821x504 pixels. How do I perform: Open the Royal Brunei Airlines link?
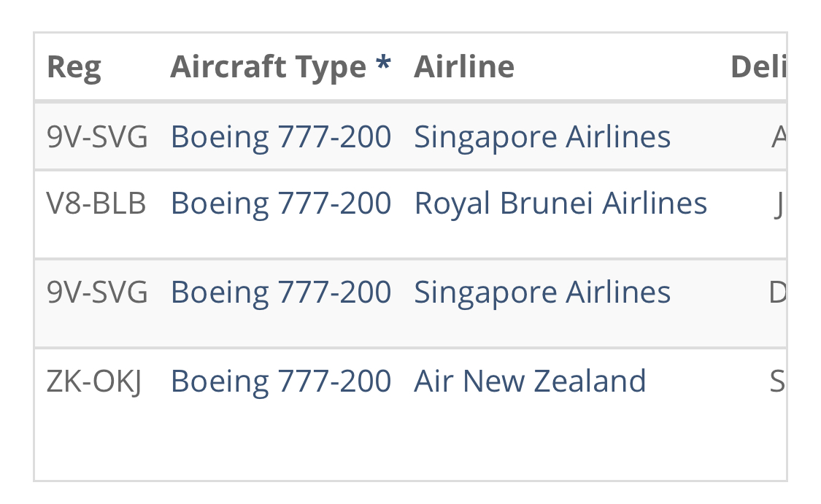(560, 203)
